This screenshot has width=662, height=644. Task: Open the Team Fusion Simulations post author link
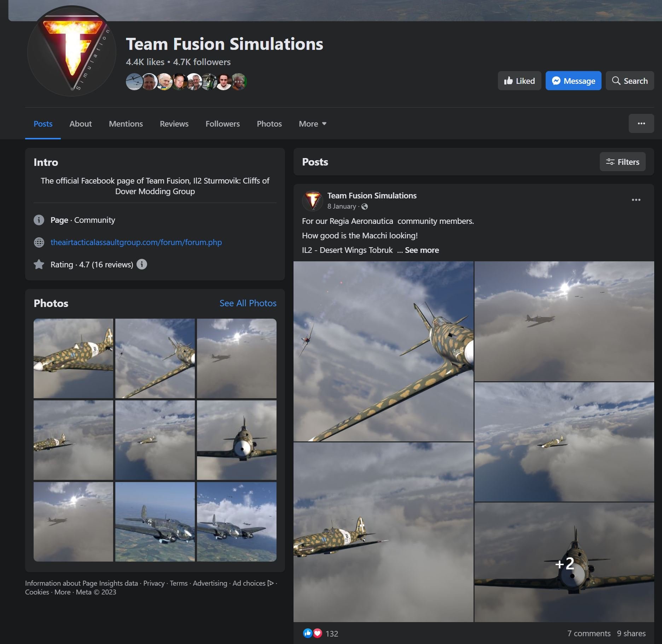point(372,196)
